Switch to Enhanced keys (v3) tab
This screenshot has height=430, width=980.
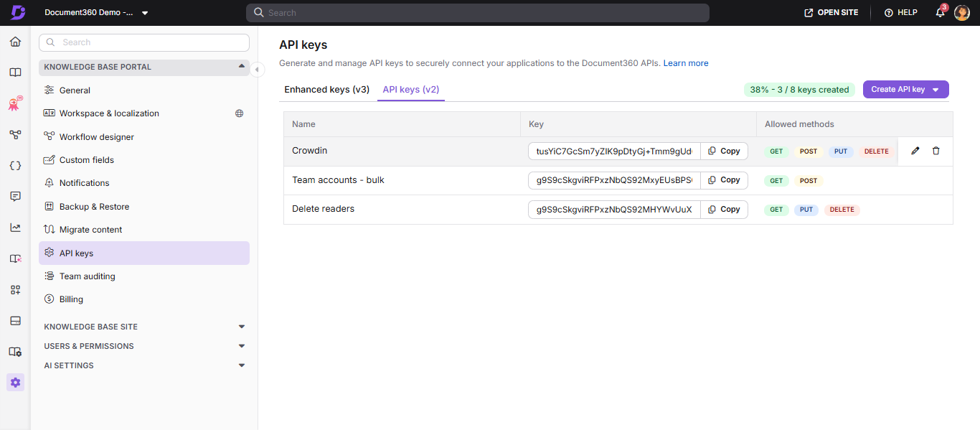coord(327,90)
